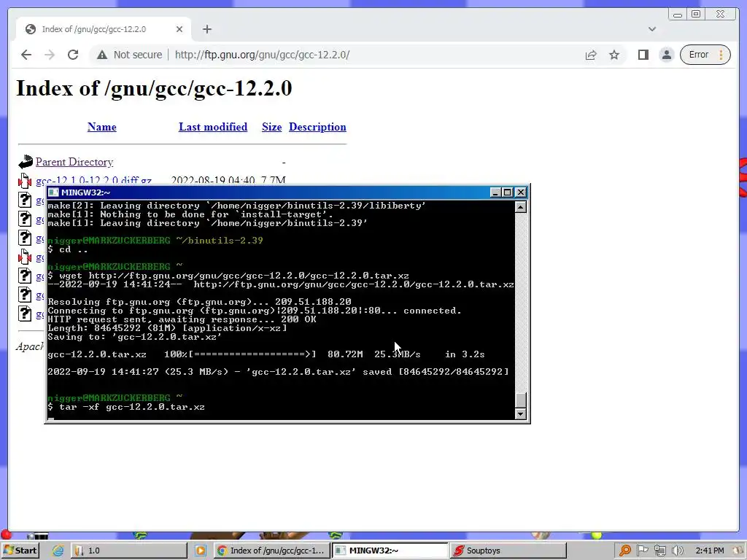Minimize the Chrome browser window
747x560 pixels.
point(678,15)
